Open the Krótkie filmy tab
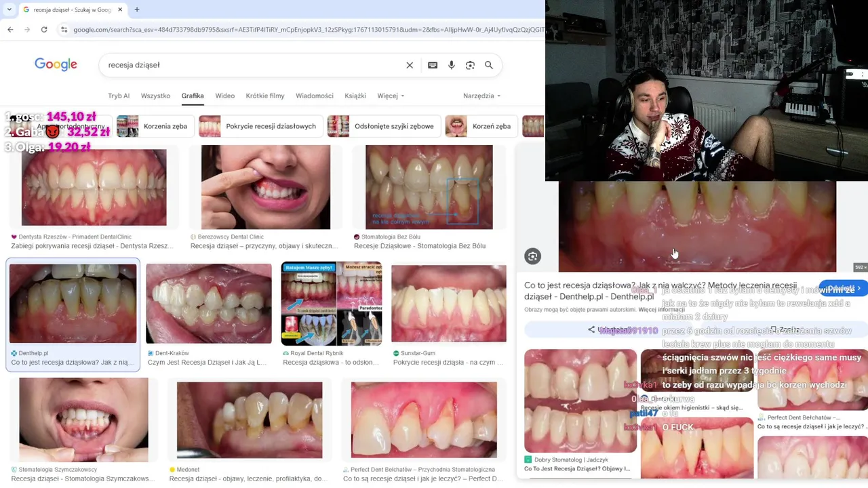Image resolution: width=868 pixels, height=488 pixels. pos(265,96)
